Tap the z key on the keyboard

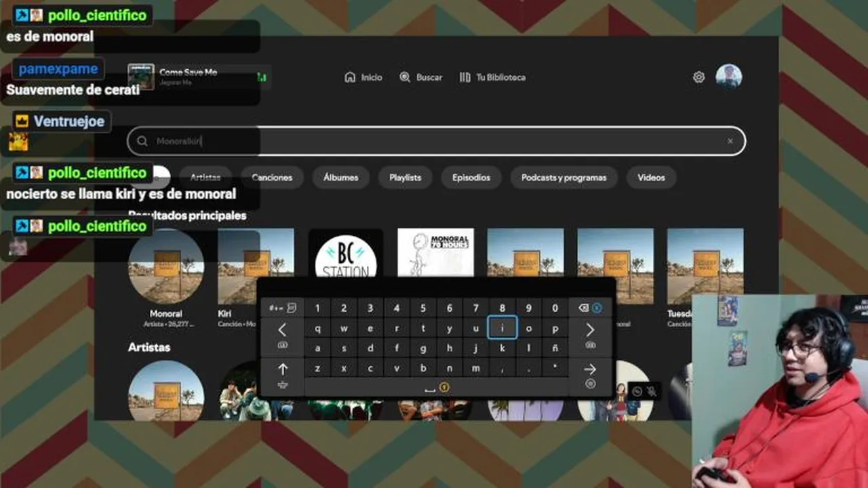tap(317, 368)
